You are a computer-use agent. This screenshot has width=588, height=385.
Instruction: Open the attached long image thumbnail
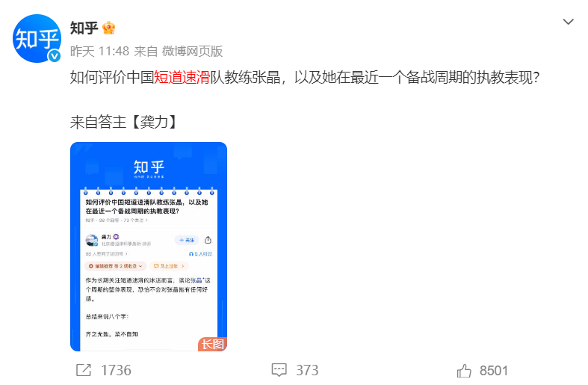149,247
